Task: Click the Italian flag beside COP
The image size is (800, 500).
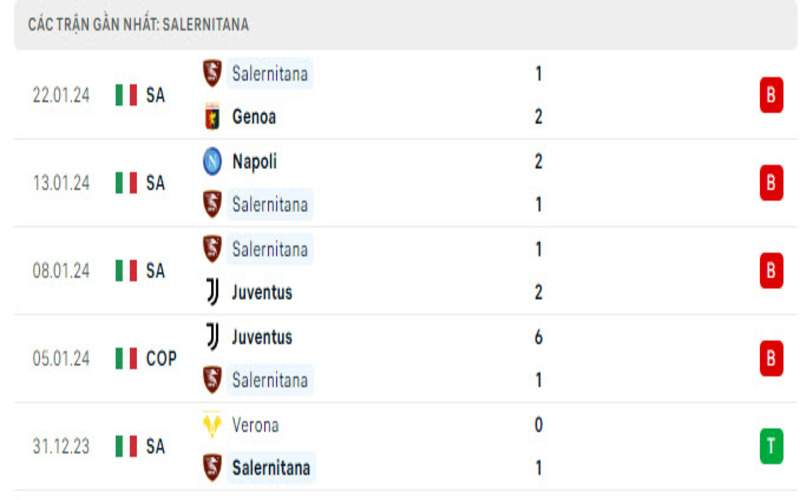Action: pos(126,358)
